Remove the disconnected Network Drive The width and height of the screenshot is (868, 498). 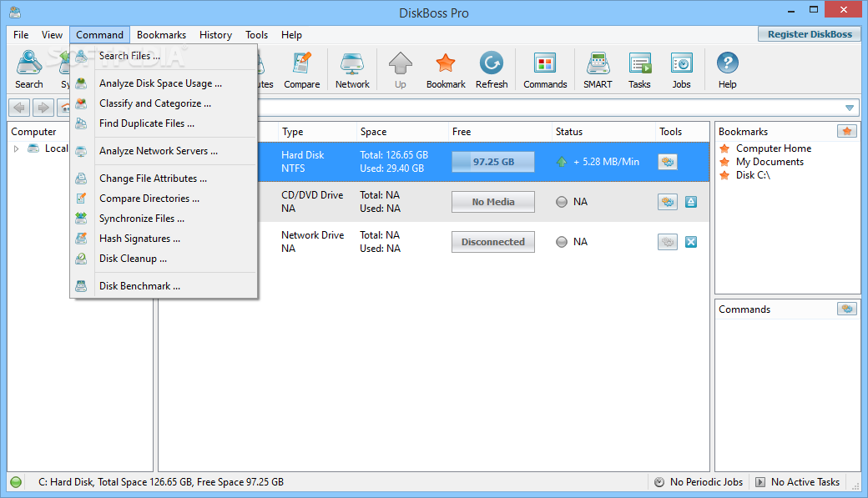[691, 242]
